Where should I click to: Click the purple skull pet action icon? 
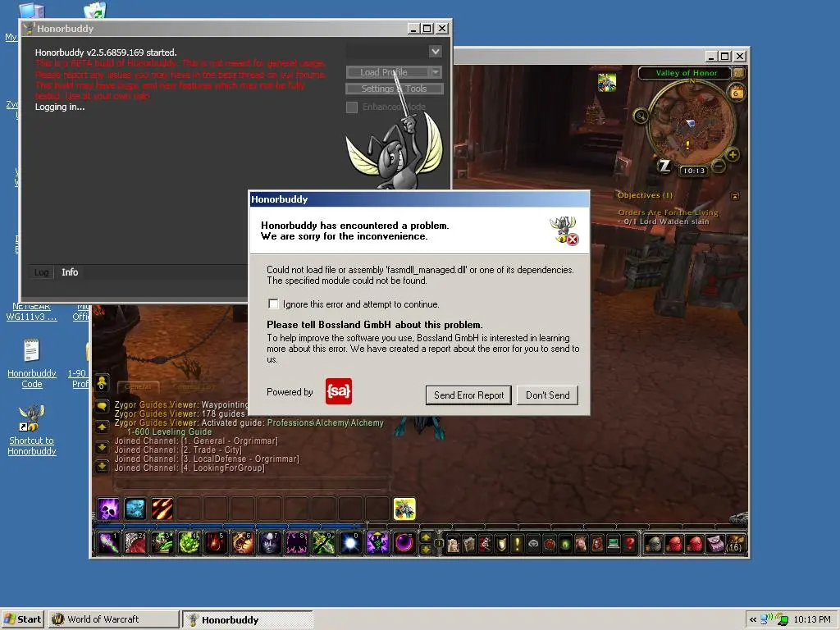(109, 509)
